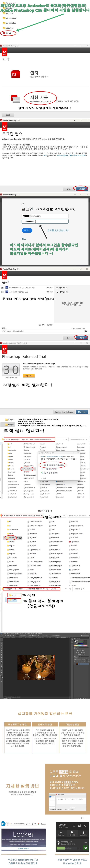Click the 취소 cancel link

(24, 239)
